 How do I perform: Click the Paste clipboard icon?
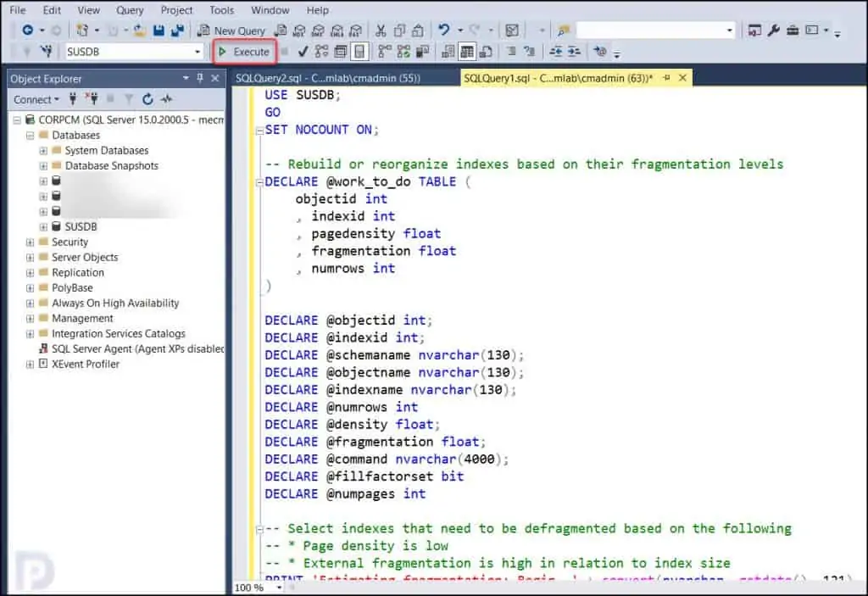click(x=418, y=31)
